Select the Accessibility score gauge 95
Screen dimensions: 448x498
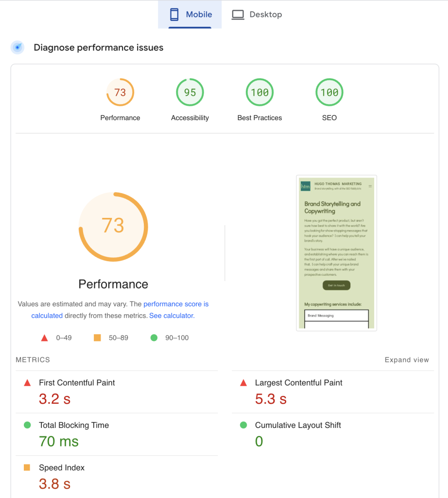(190, 92)
